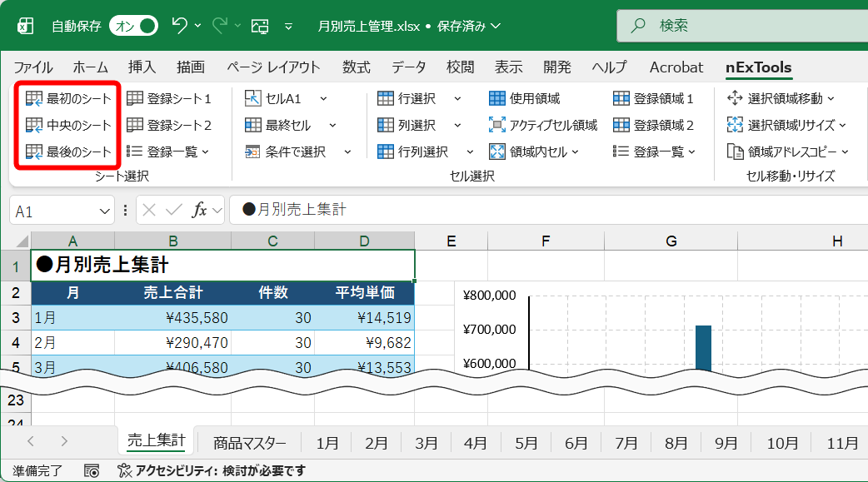Click the 検索 search box
The height and width of the screenshot is (482, 868).
pyautogui.click(x=742, y=26)
